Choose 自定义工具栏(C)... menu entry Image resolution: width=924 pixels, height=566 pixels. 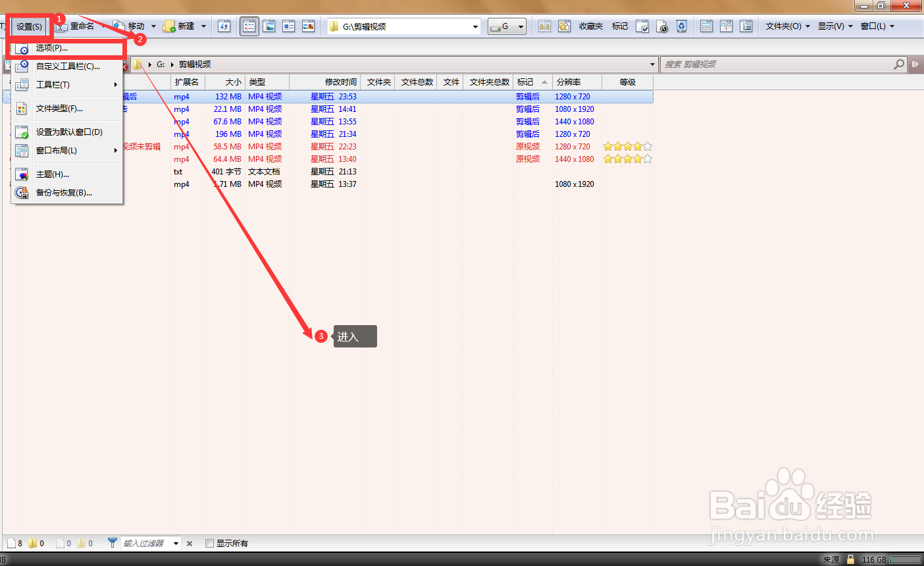tap(67, 66)
